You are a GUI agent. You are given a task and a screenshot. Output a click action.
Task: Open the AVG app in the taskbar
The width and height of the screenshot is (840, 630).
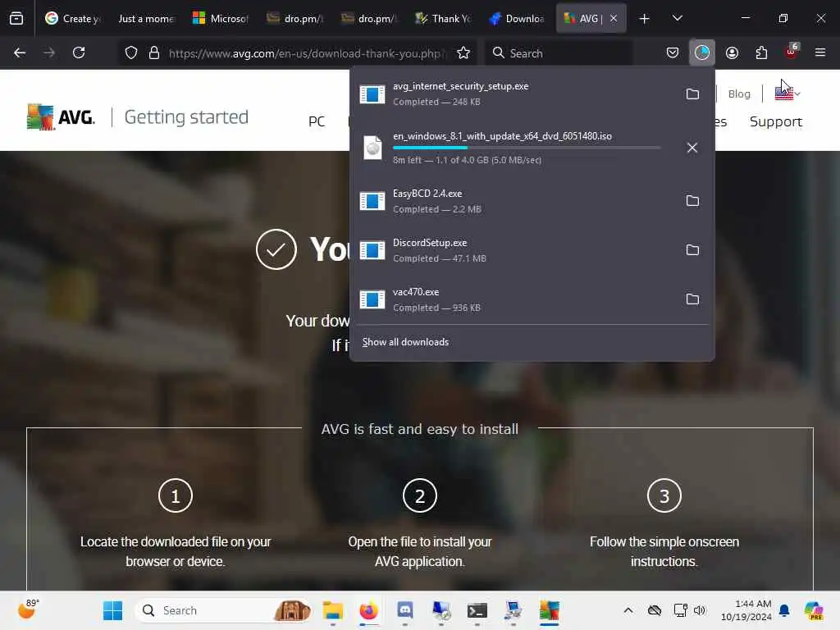[549, 610]
